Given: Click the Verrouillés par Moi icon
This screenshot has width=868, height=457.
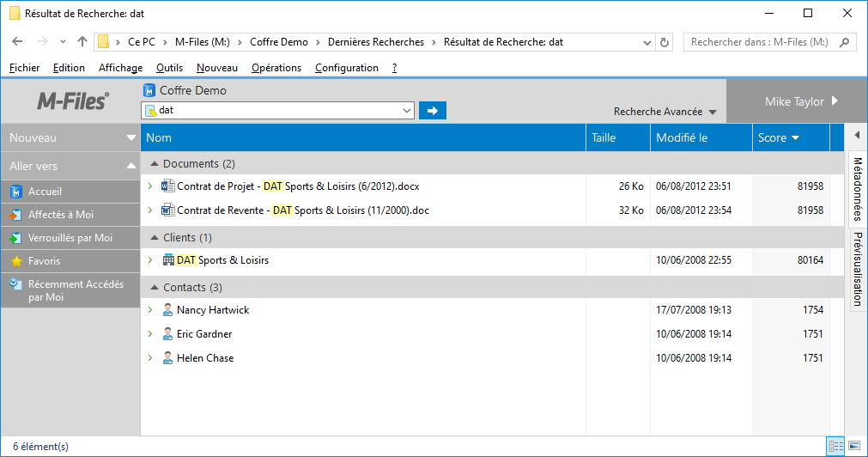Looking at the screenshot, I should pos(16,238).
